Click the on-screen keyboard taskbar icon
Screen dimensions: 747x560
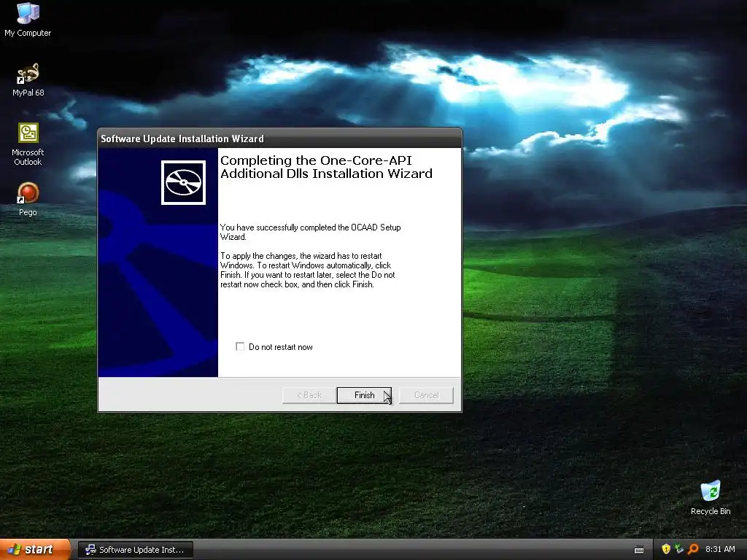click(639, 550)
